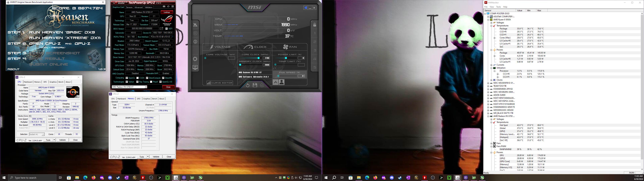Viewport: 644px width, 181px height.
Task: Collapse the AMD Ryzen 9 5950X node in HWMonitor
Action: coord(488,19)
